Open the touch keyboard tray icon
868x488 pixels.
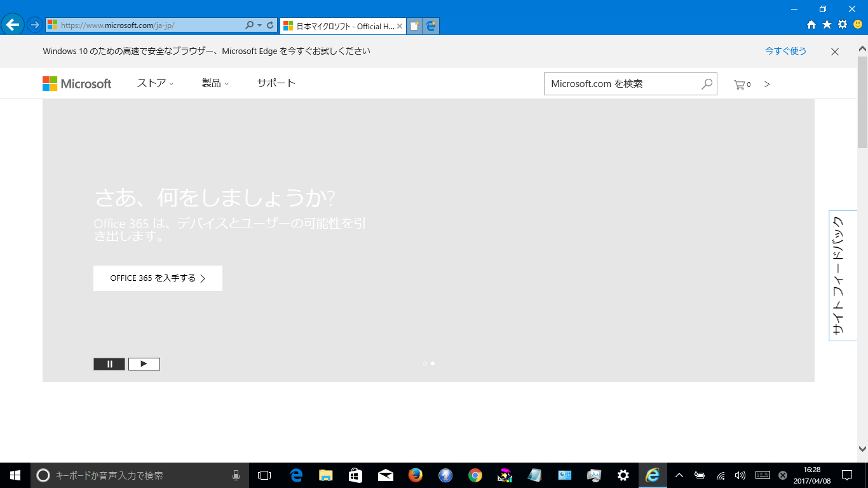coord(763,475)
